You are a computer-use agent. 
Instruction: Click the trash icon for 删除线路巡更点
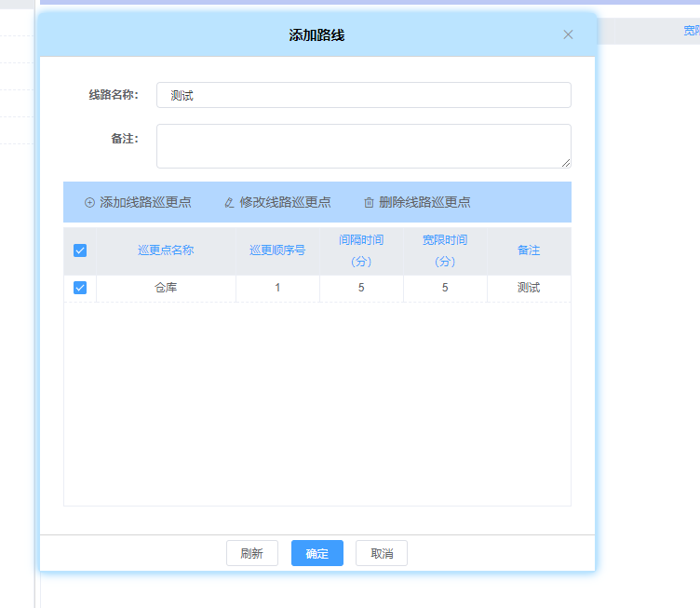(369, 202)
